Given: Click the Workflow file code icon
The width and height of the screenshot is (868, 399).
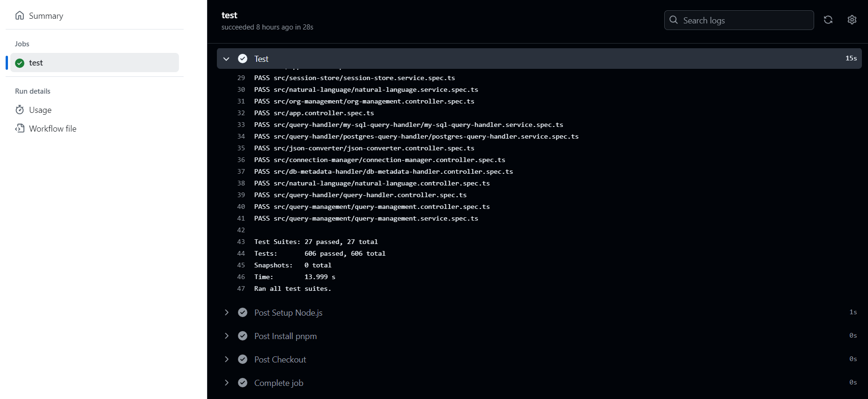Looking at the screenshot, I should click(20, 128).
